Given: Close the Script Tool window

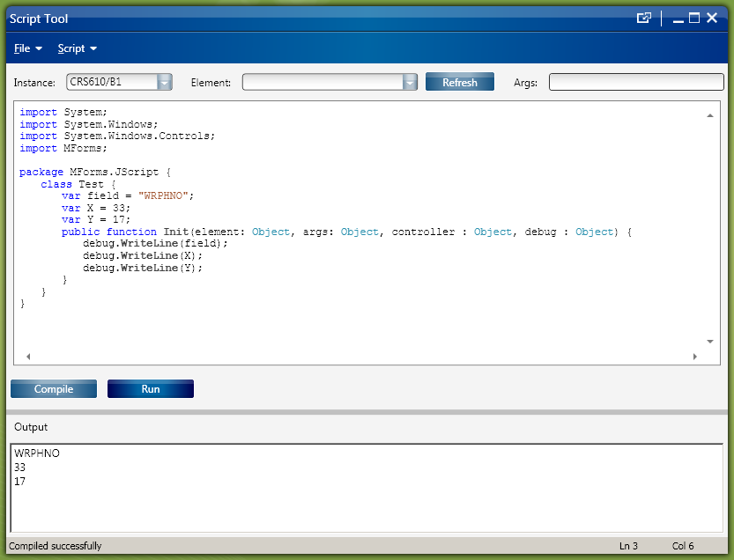Looking at the screenshot, I should [x=712, y=18].
